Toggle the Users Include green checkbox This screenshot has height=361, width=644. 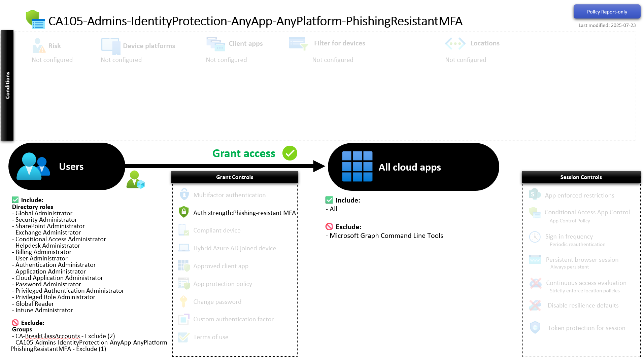[x=15, y=200]
